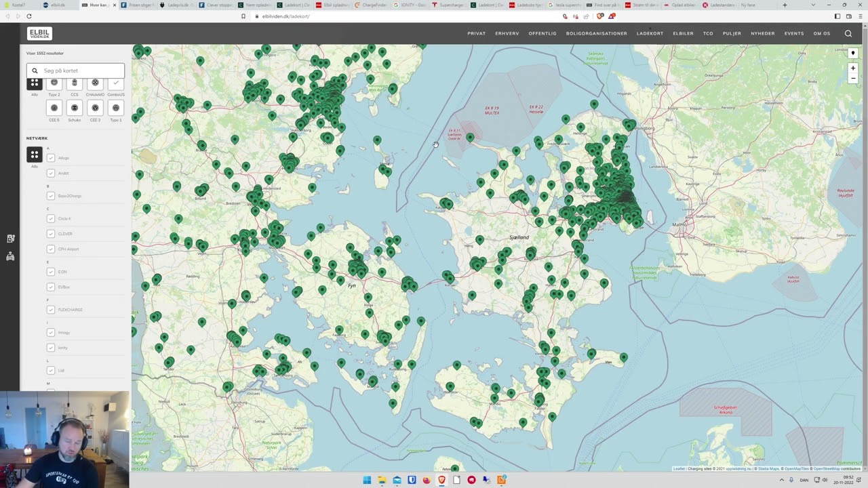Reload the page in browser toolbar
The width and height of the screenshot is (868, 488).
(x=28, y=16)
